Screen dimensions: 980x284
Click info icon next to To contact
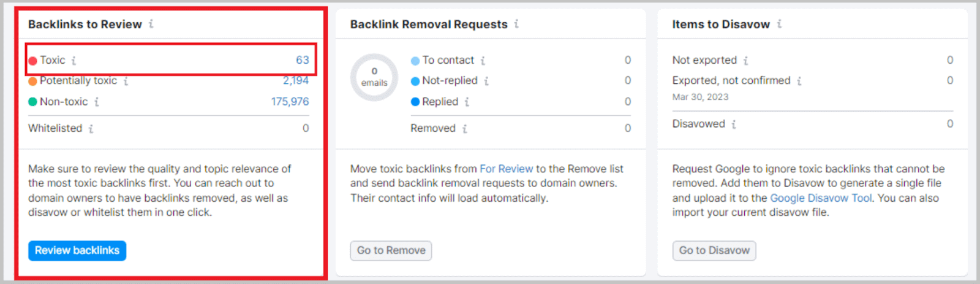pos(483,60)
